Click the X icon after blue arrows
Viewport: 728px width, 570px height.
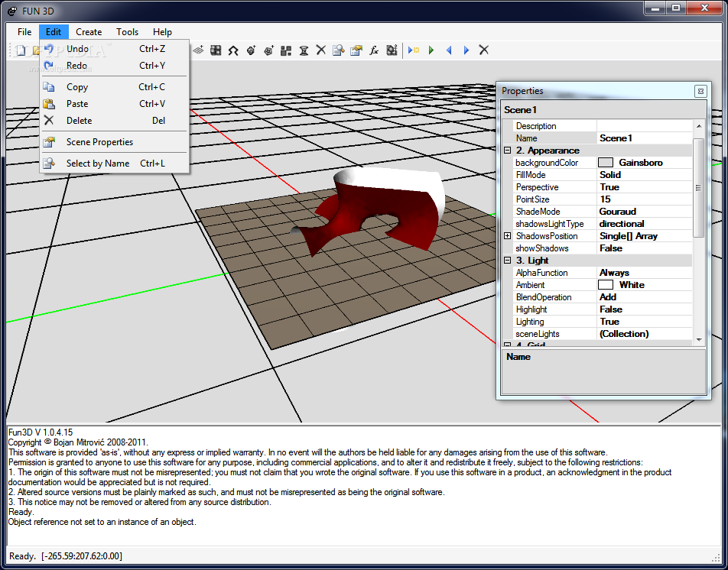(x=484, y=50)
